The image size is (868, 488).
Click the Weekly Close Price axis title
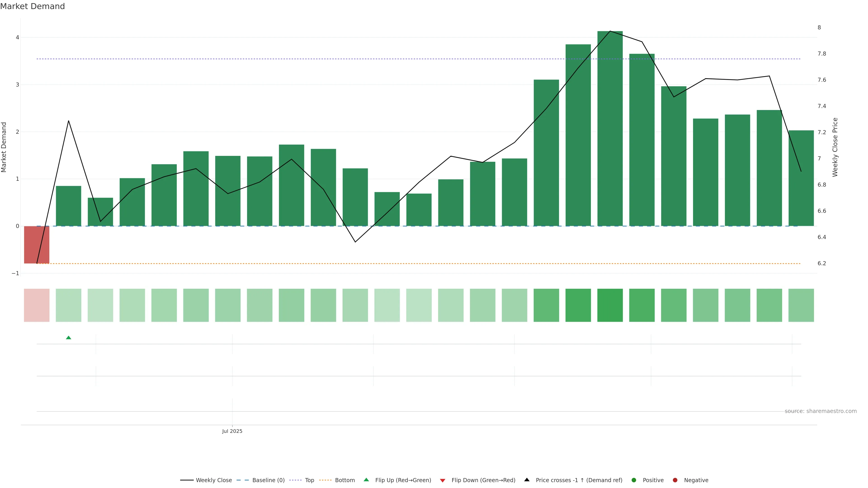pyautogui.click(x=835, y=147)
